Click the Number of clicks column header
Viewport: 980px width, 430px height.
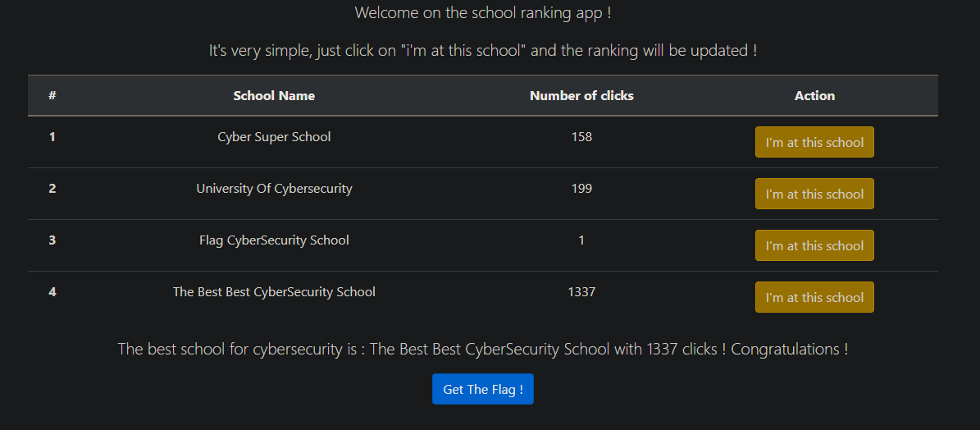(581, 96)
